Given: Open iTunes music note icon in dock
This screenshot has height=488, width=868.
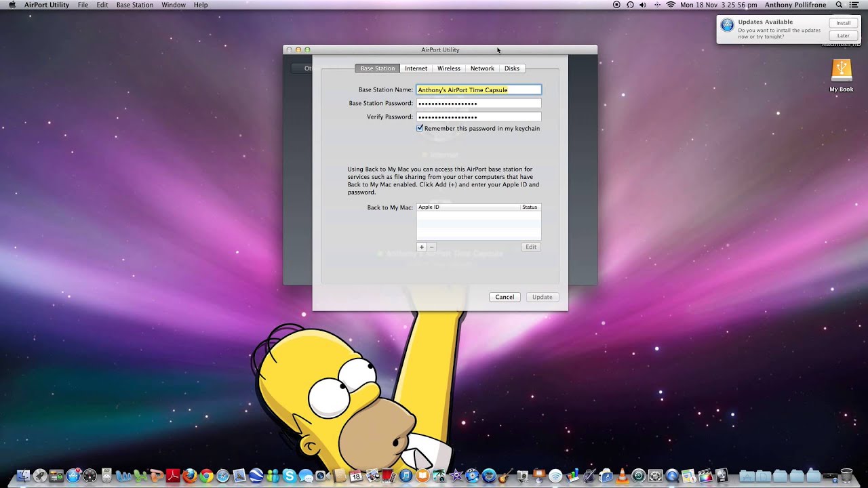Looking at the screenshot, I should (406, 476).
